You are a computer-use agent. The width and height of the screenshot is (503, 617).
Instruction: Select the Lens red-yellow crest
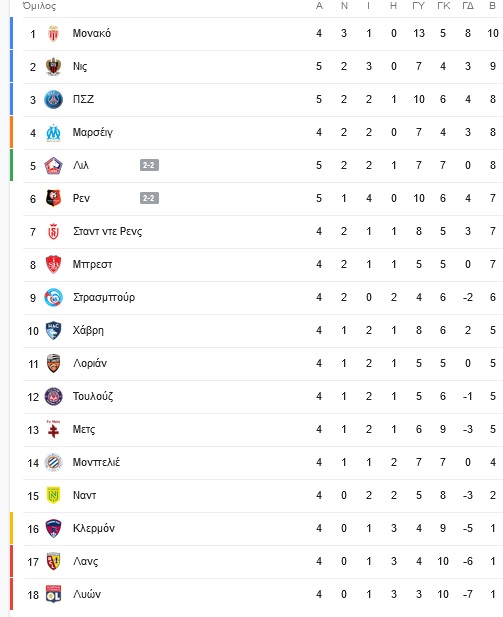click(x=54, y=561)
